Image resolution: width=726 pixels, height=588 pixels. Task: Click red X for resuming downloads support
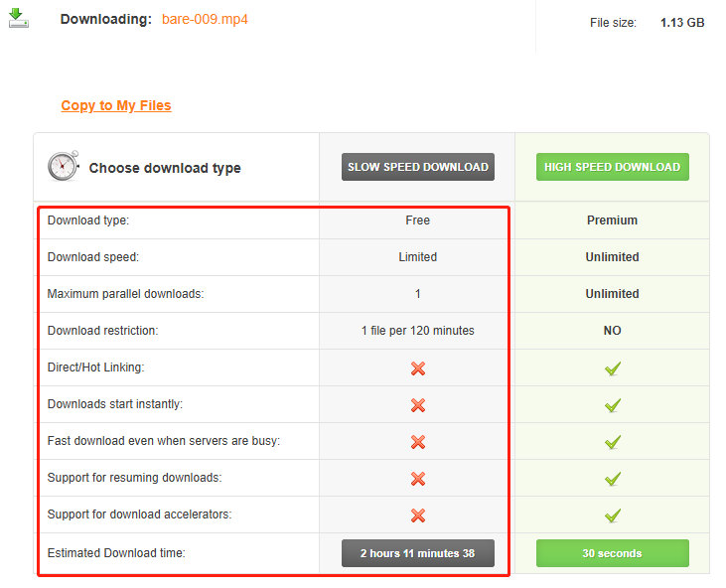pyautogui.click(x=418, y=479)
